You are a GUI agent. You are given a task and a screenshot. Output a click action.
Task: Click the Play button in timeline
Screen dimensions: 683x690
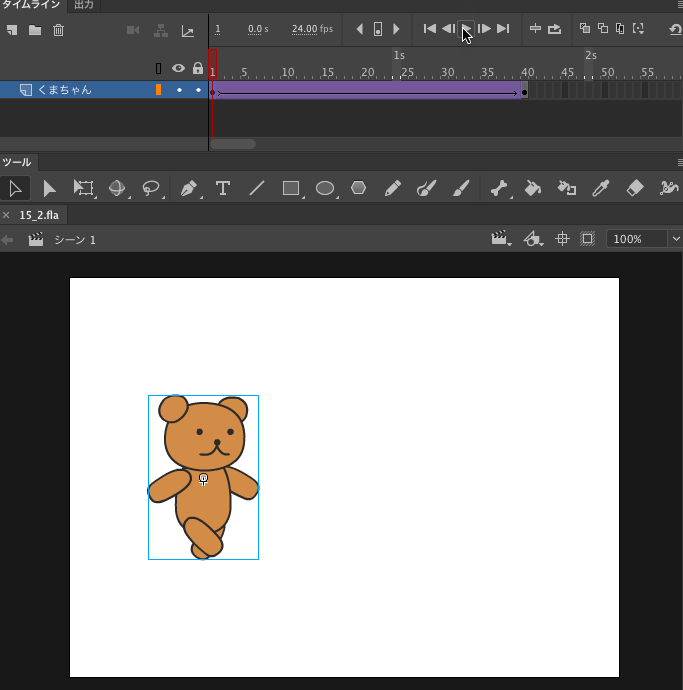point(466,29)
